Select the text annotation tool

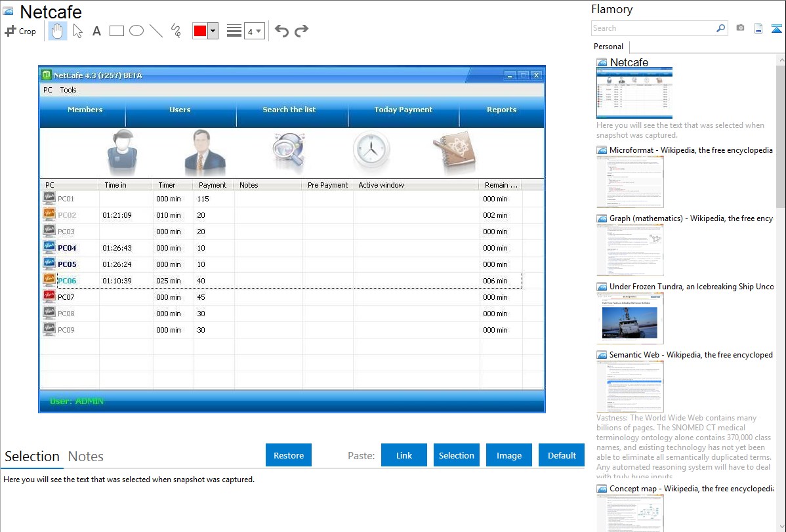pyautogui.click(x=96, y=31)
